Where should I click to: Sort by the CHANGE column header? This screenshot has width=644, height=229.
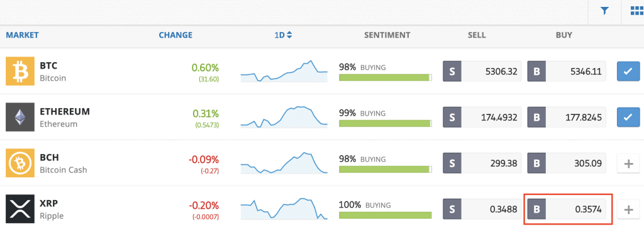[x=175, y=35]
